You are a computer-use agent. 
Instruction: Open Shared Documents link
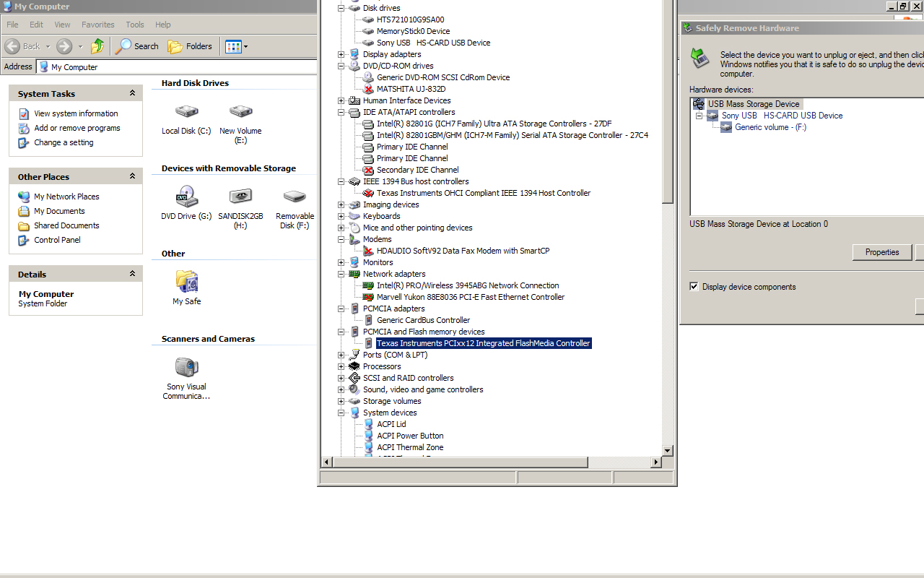pos(66,225)
